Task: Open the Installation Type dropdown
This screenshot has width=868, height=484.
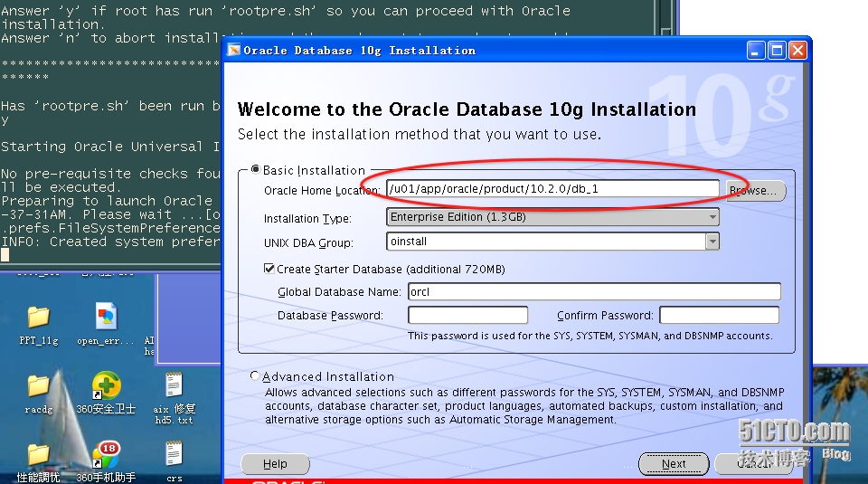Action: [552, 217]
